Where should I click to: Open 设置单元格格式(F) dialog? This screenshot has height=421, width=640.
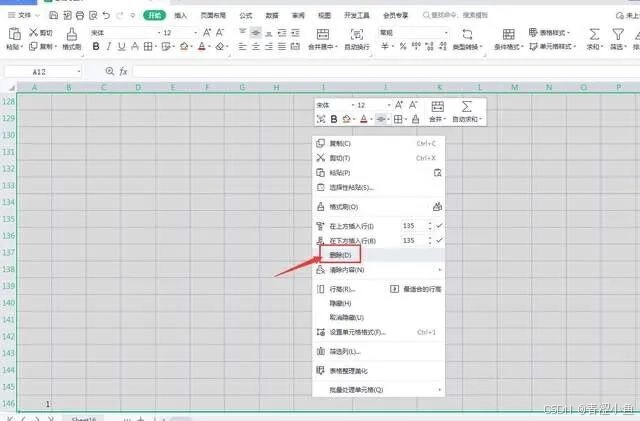tap(378, 332)
